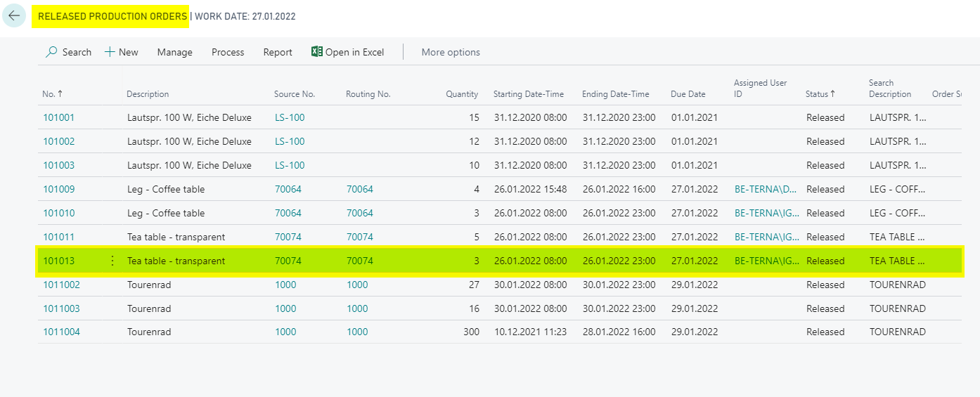Click due date 29.01.2022 in row 1011002
The height and width of the screenshot is (397, 980).
pyautogui.click(x=695, y=285)
